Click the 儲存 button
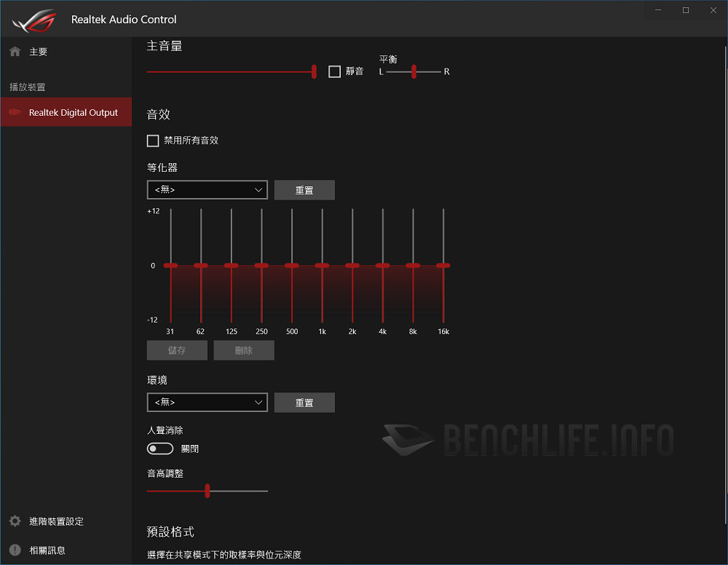 tap(177, 350)
